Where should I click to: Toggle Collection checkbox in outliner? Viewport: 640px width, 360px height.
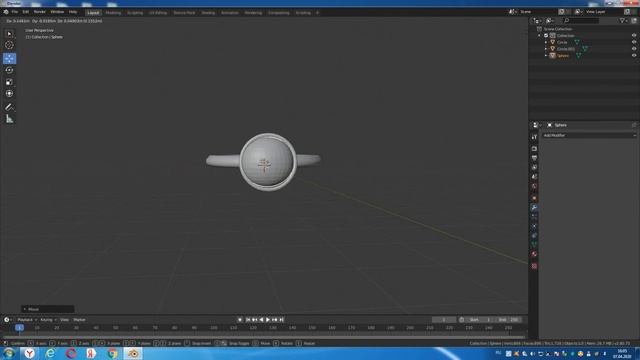pyautogui.click(x=546, y=36)
